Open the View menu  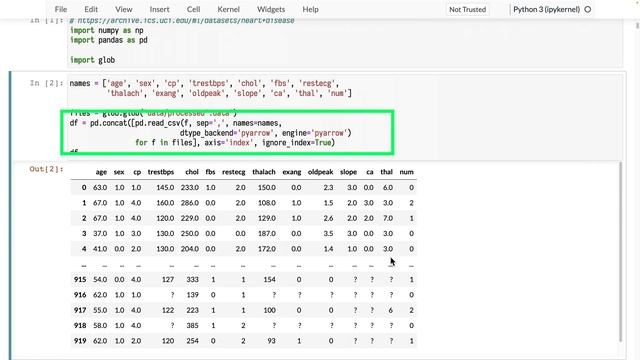(123, 9)
